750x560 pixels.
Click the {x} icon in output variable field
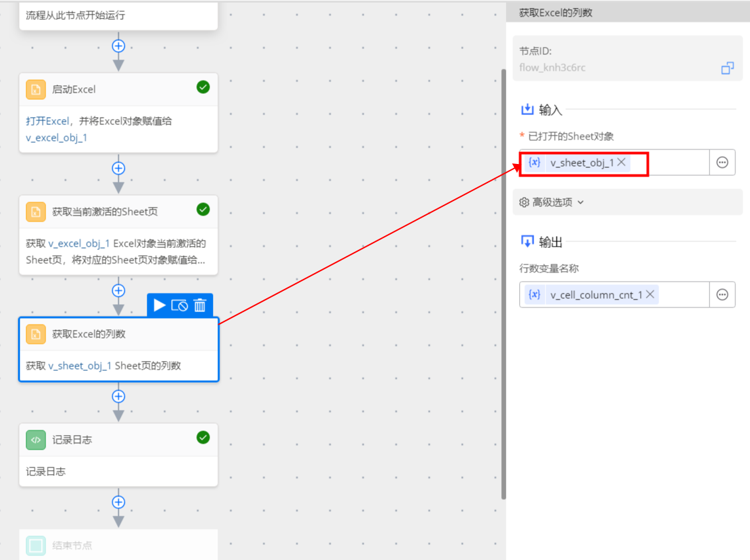point(534,295)
